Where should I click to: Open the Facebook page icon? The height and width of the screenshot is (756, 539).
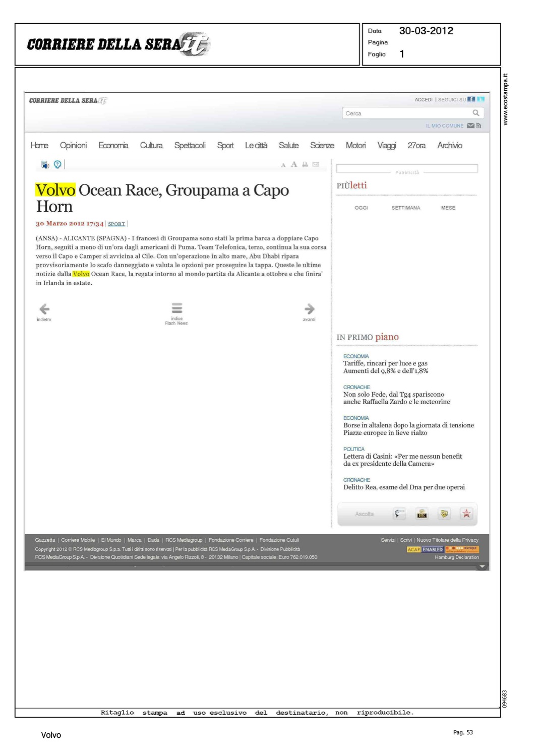click(x=471, y=99)
